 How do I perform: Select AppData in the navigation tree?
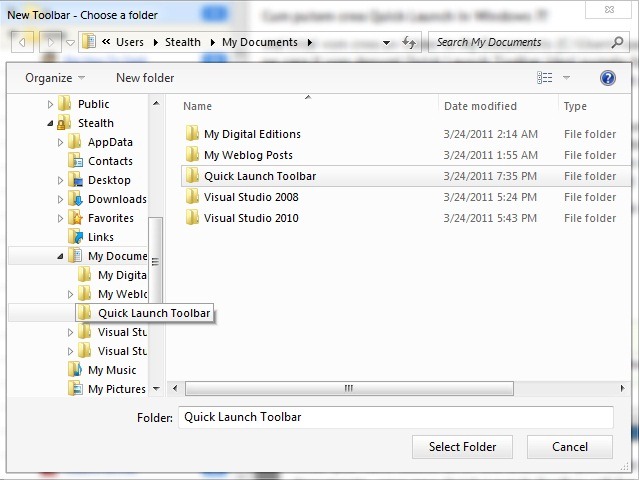[x=110, y=142]
